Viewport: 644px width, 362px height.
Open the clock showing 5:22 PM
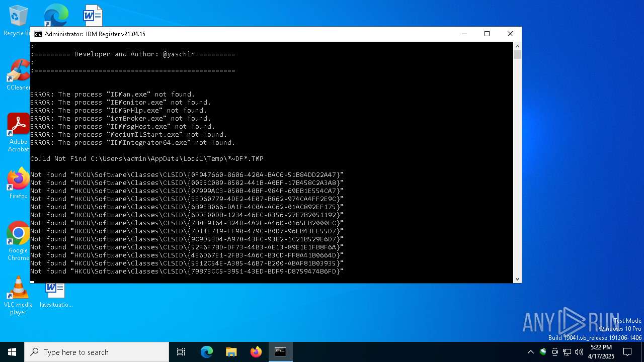click(601, 352)
